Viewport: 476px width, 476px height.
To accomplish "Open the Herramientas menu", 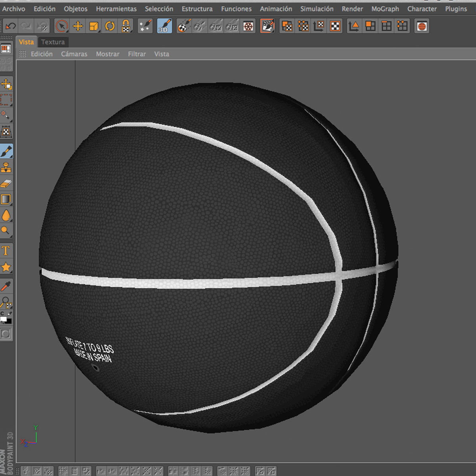I will point(116,9).
